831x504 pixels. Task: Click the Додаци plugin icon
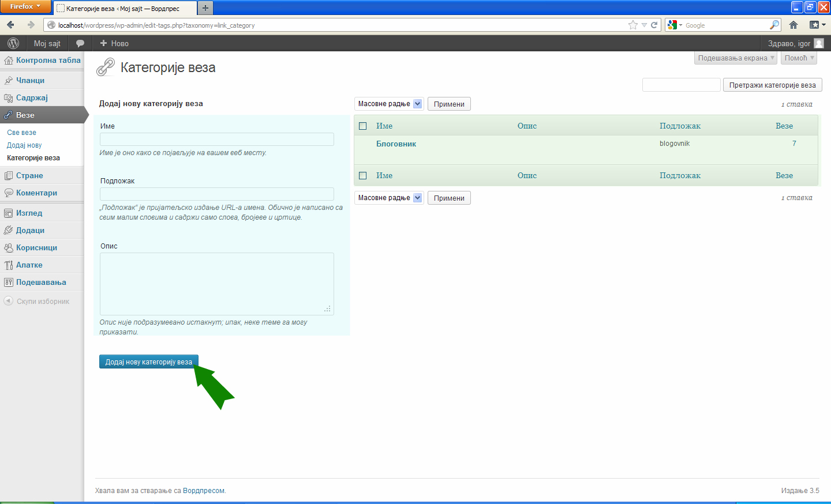point(8,230)
